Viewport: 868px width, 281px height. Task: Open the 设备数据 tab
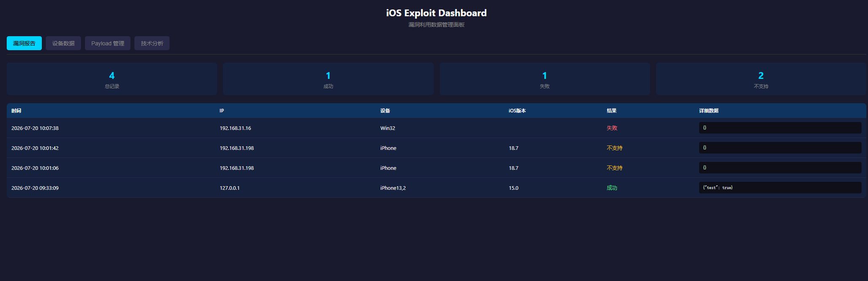point(63,43)
